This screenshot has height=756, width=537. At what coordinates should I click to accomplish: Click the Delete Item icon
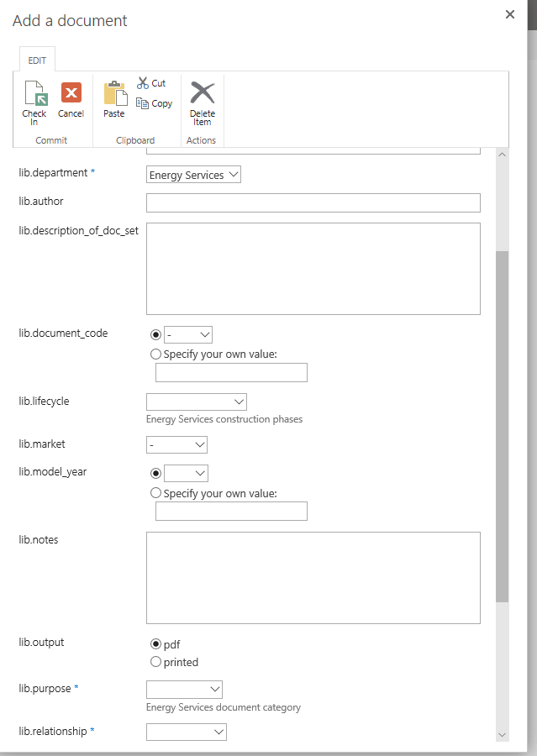click(x=203, y=92)
